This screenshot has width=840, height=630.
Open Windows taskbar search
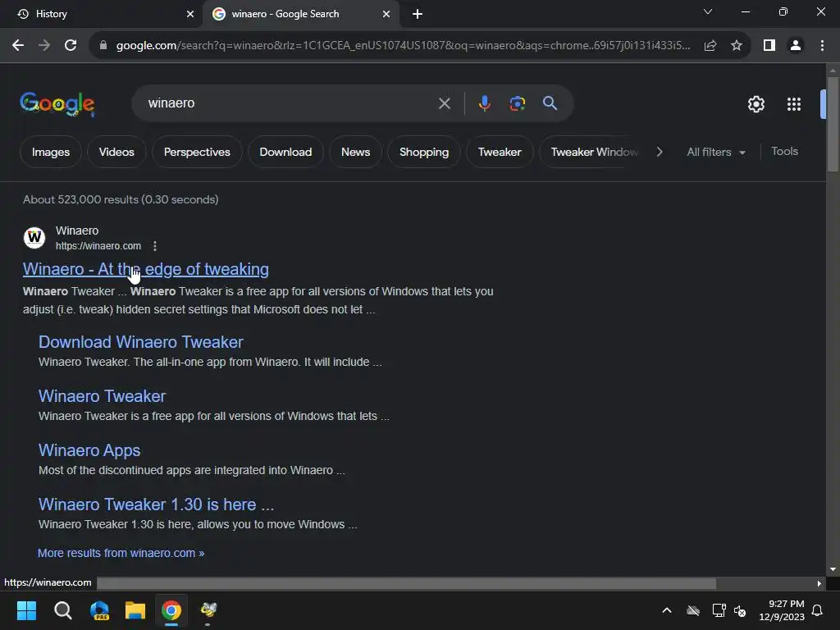tap(62, 610)
